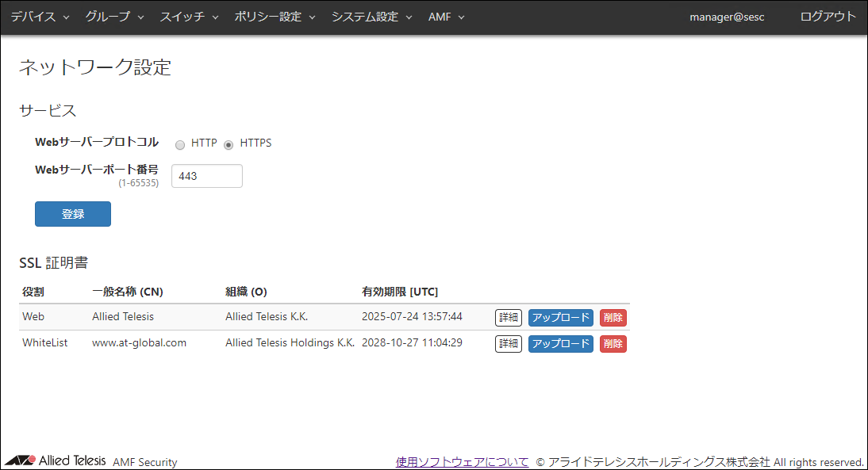The width and height of the screenshot is (868, 470).
Task: Open the デバイス menu
Action: pos(40,17)
